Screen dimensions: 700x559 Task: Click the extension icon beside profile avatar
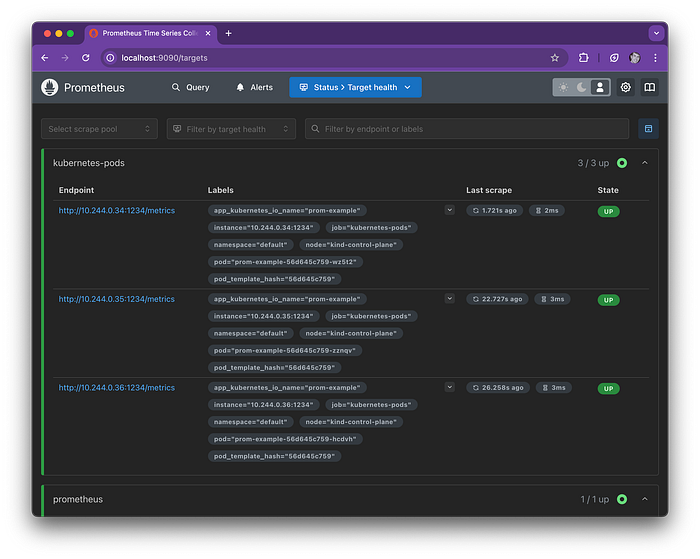tap(614, 58)
